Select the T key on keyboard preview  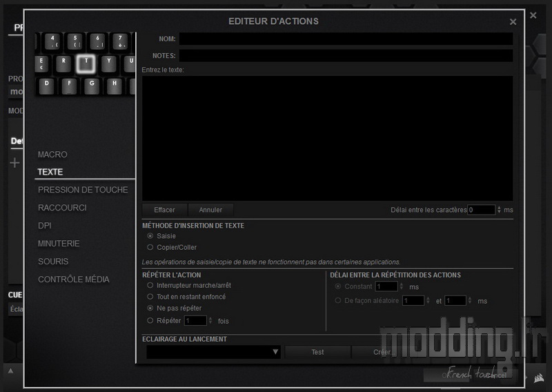(x=86, y=64)
